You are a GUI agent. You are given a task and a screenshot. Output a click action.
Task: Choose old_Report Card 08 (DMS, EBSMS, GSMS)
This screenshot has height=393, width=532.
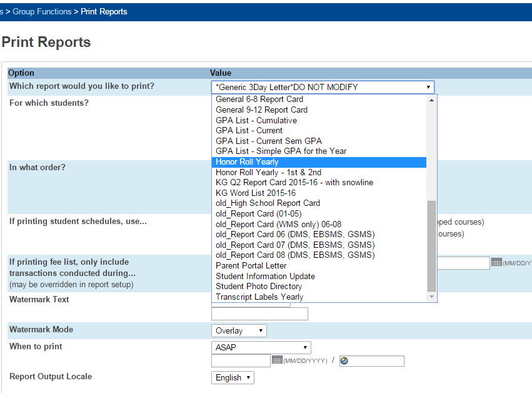point(319,255)
